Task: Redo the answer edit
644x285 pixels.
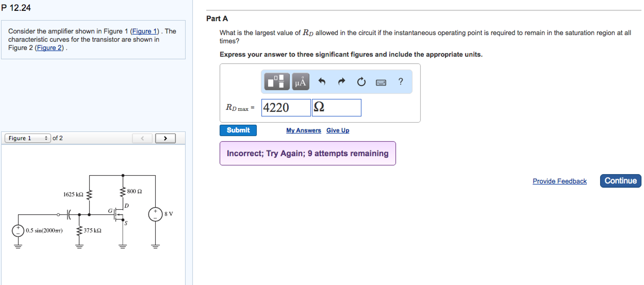Action: pos(342,81)
